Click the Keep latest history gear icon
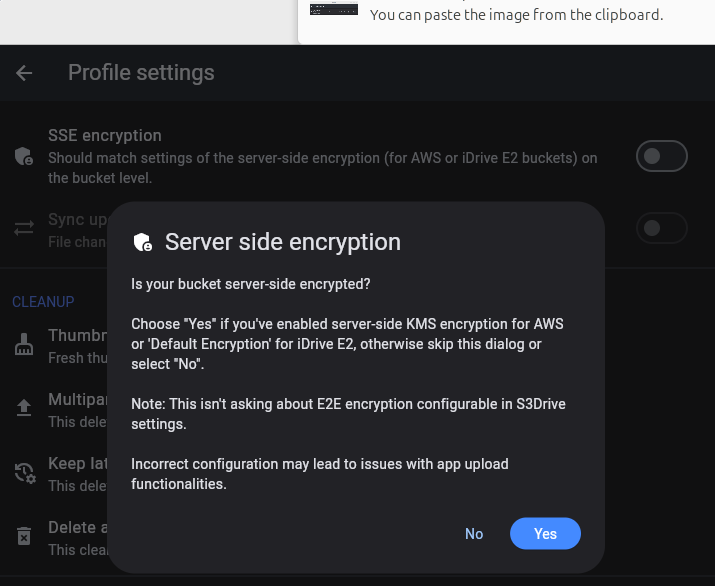The width and height of the screenshot is (715, 586). point(25,473)
